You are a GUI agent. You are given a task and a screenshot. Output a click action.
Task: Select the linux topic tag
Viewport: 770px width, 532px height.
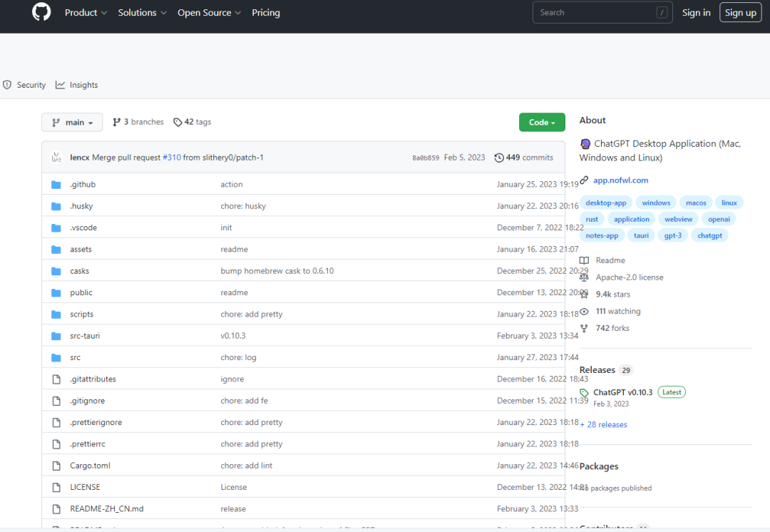click(x=729, y=203)
